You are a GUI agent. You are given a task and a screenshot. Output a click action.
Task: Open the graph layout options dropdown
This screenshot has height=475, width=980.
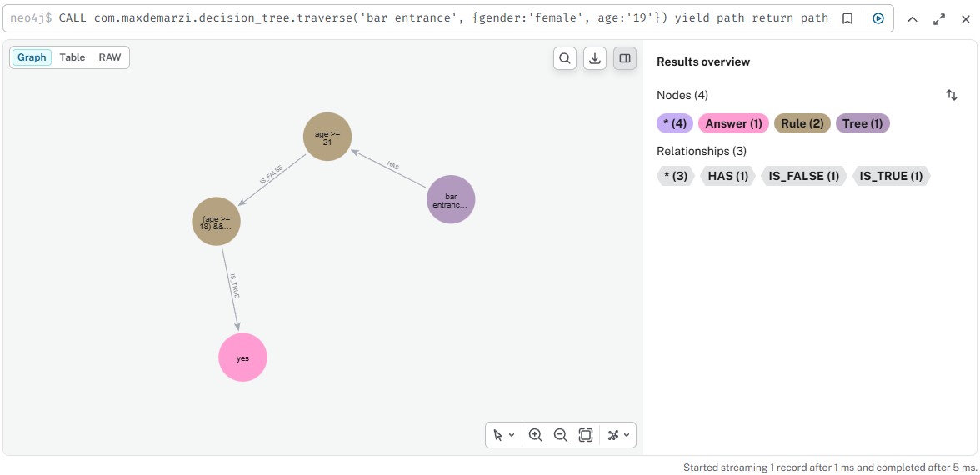pyautogui.click(x=618, y=435)
